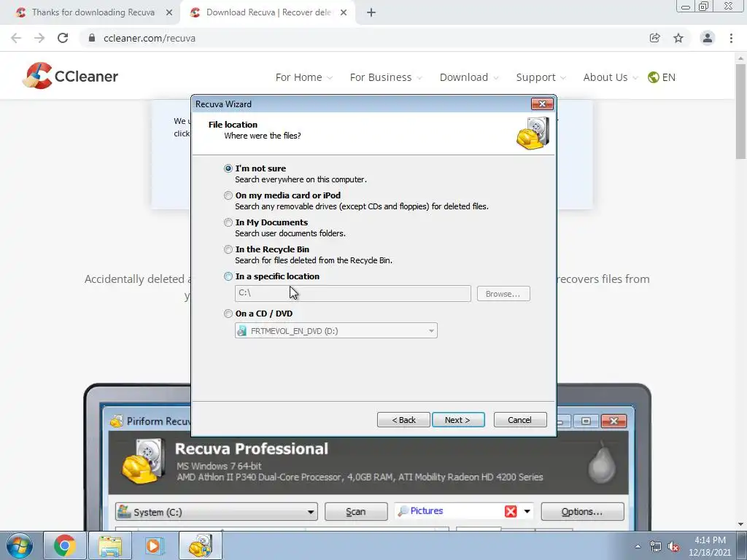Click the page vertical scrollbar
Screen dimensions: 747x560
point(741,112)
